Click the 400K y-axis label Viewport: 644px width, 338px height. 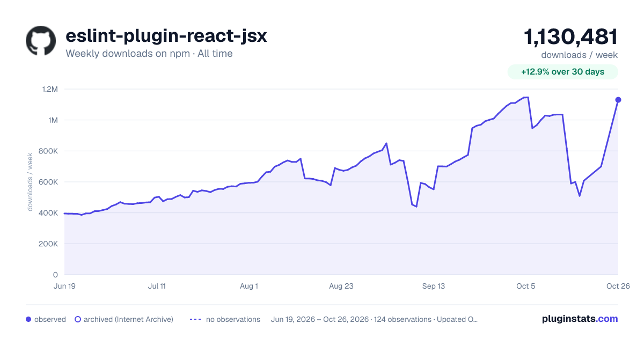coord(48,213)
